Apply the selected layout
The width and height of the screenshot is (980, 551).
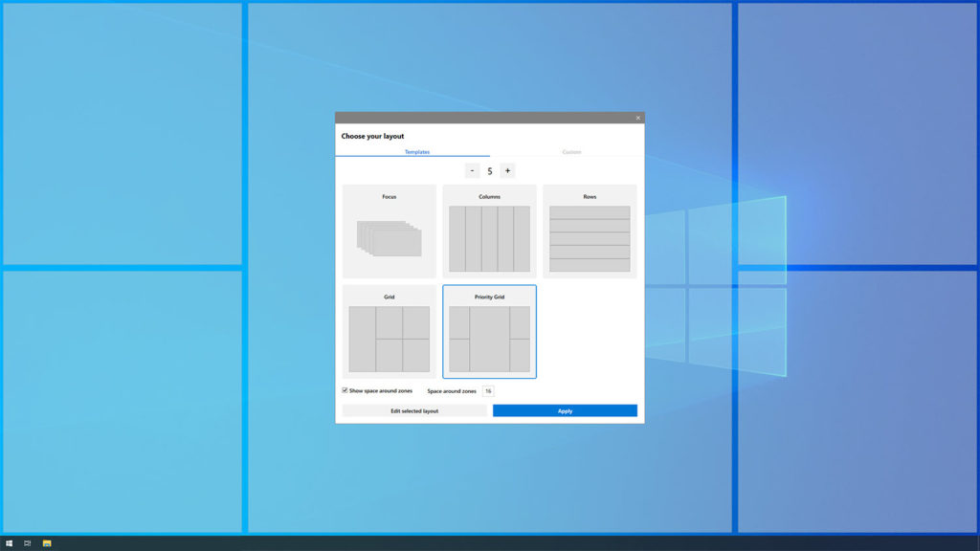click(565, 410)
